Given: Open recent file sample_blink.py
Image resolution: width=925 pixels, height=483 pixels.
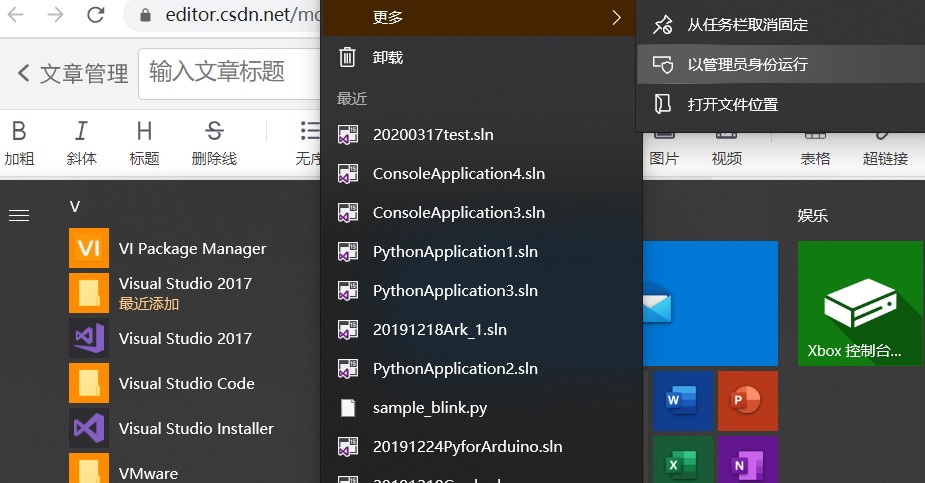Looking at the screenshot, I should pyautogui.click(x=481, y=408).
